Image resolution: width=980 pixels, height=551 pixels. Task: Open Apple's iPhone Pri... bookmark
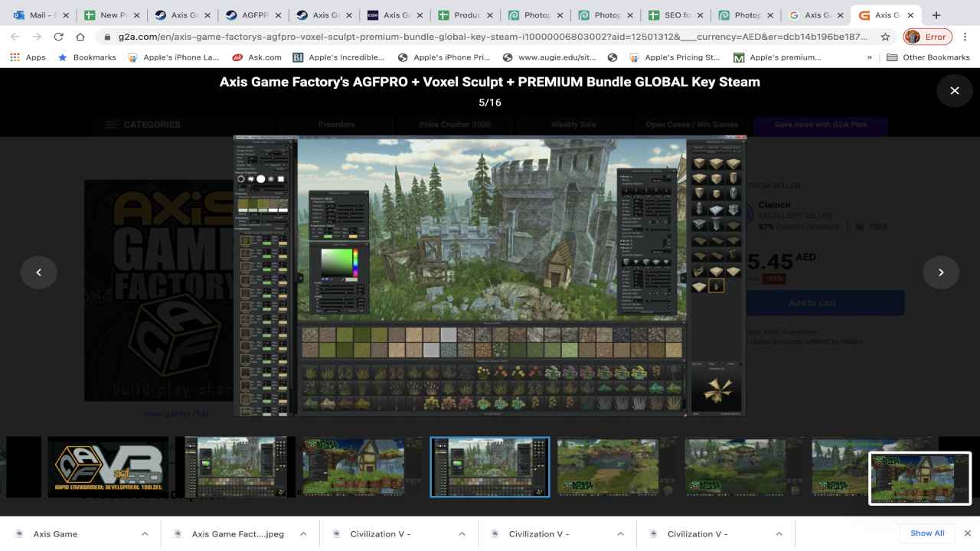[444, 57]
